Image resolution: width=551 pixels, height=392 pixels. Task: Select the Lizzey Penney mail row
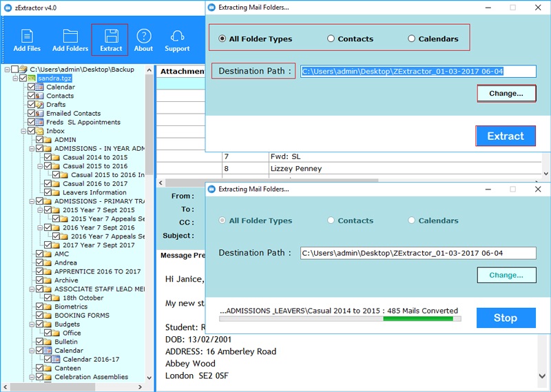click(x=349, y=169)
